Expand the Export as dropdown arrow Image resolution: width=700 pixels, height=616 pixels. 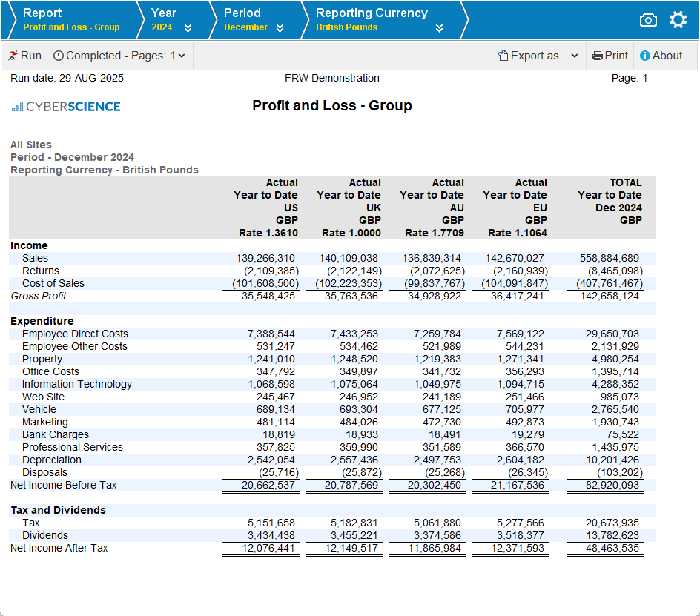pyautogui.click(x=575, y=56)
